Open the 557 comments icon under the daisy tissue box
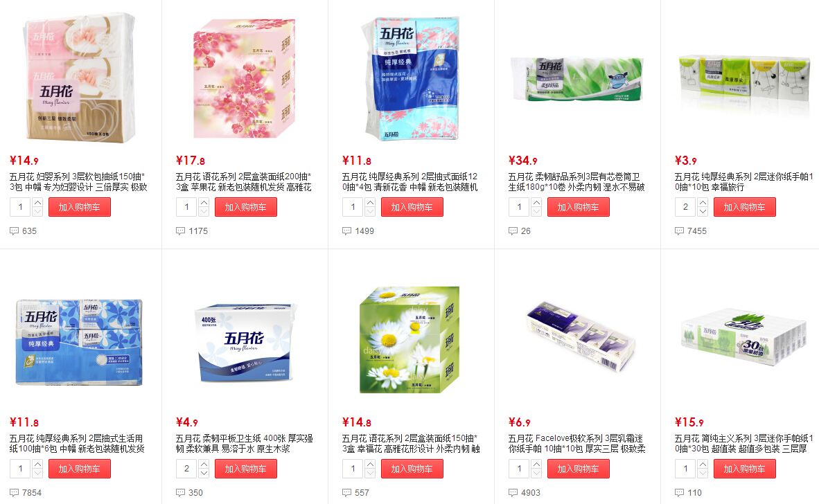 tap(346, 492)
